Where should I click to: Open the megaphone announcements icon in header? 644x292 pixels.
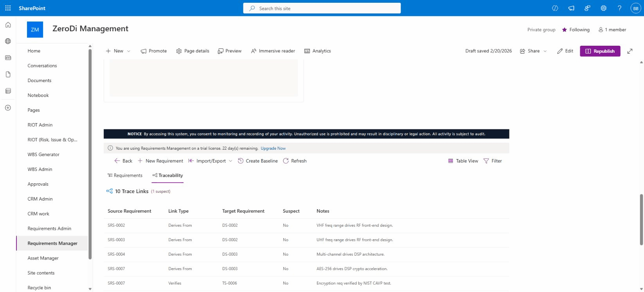(571, 8)
